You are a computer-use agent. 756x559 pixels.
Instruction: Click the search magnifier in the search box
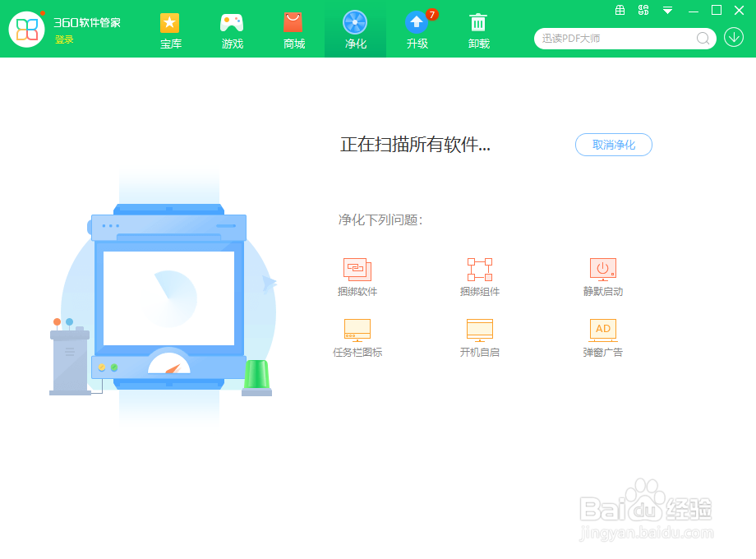tap(703, 39)
